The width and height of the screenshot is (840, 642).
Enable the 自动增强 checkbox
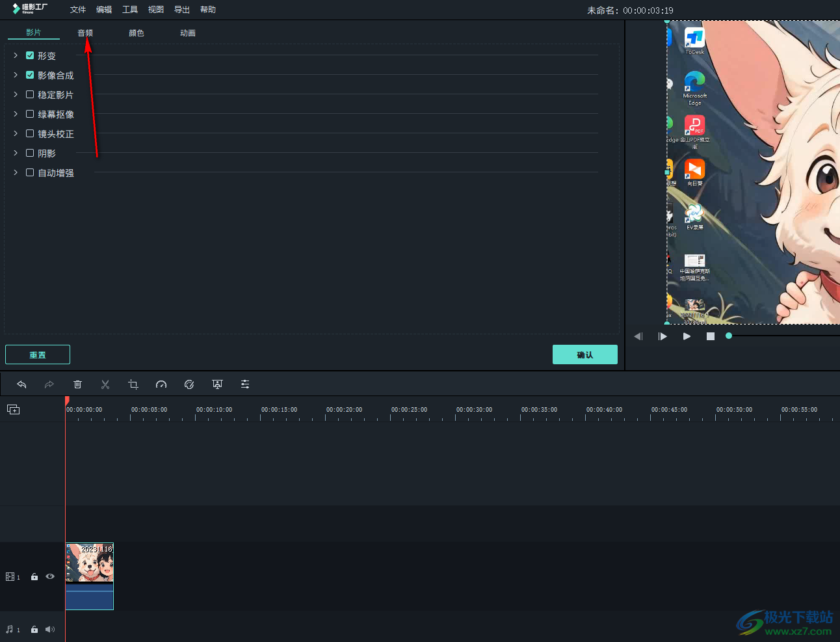30,172
